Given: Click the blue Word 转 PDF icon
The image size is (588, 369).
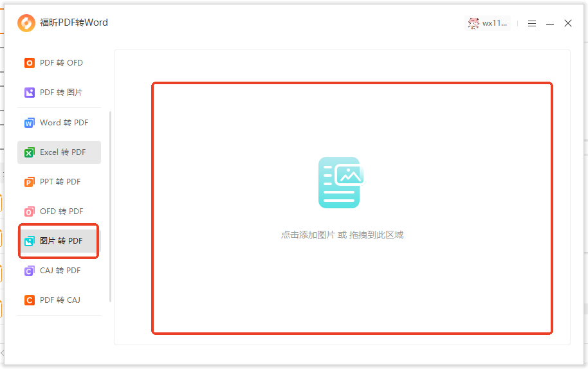Looking at the screenshot, I should point(29,123).
